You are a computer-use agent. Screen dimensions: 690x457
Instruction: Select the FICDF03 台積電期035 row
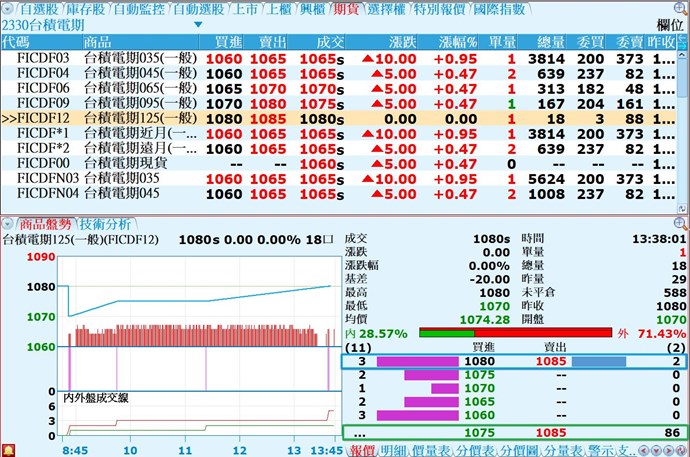point(339,58)
